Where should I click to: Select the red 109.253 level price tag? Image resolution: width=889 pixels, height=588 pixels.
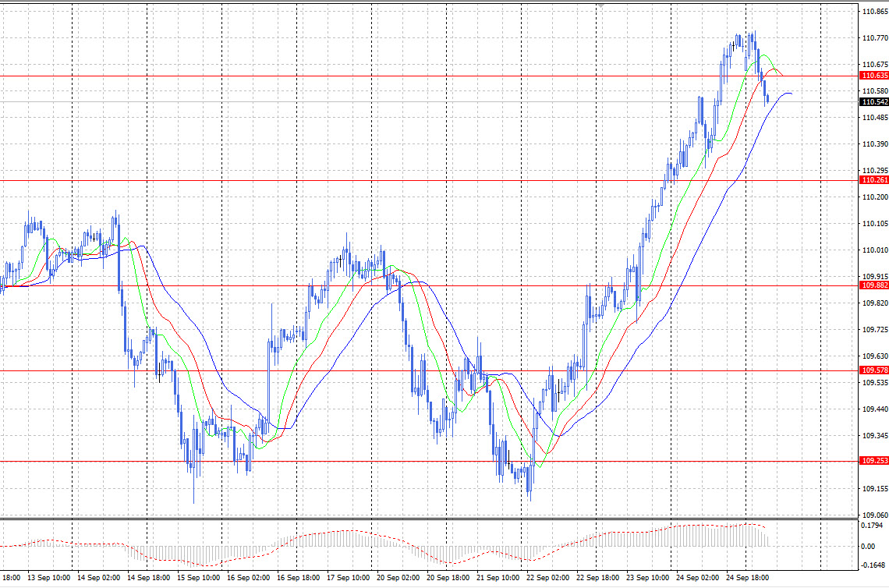(874, 461)
